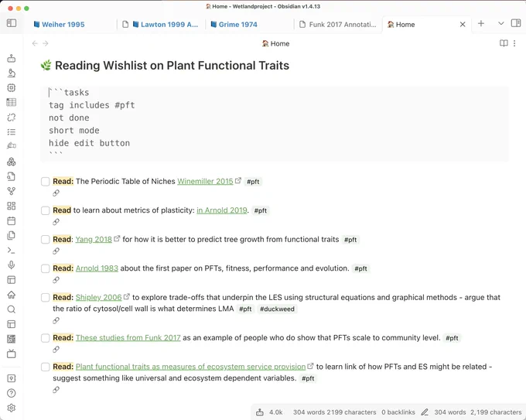This screenshot has height=420, width=526.
Task: Open the Winemiller 2015 link
Action: pos(205,182)
